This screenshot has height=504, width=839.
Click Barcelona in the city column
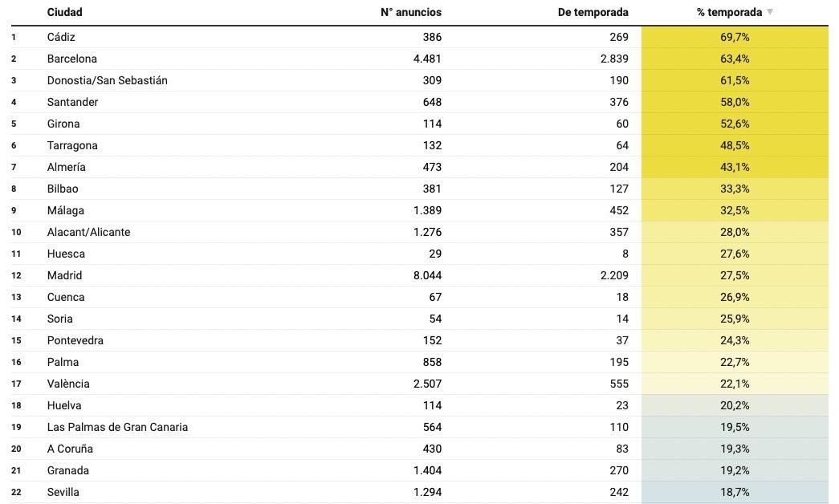coord(71,59)
